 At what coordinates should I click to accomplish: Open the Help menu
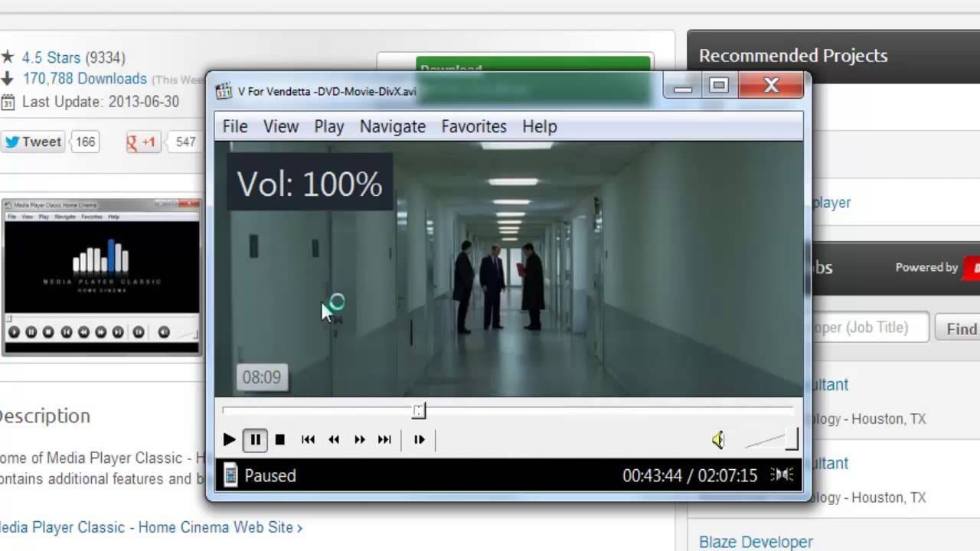coord(540,126)
